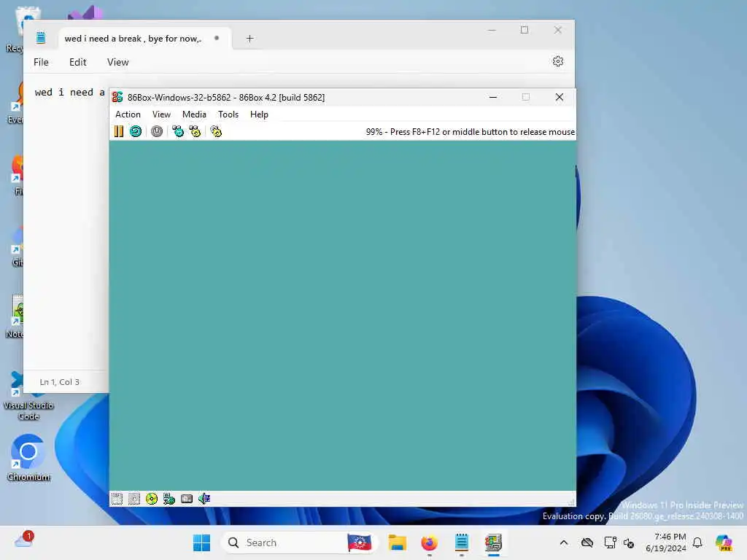The image size is (747, 560).
Task: Open Copilot preview icon in taskbar
Action: click(724, 542)
